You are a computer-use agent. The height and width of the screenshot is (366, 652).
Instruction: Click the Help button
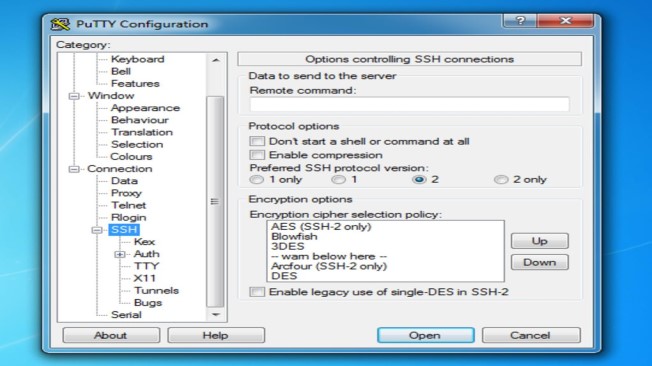click(x=216, y=335)
